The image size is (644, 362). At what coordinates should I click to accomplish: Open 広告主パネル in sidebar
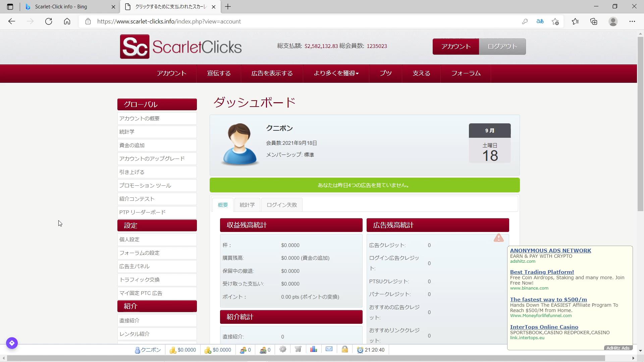pyautogui.click(x=157, y=266)
